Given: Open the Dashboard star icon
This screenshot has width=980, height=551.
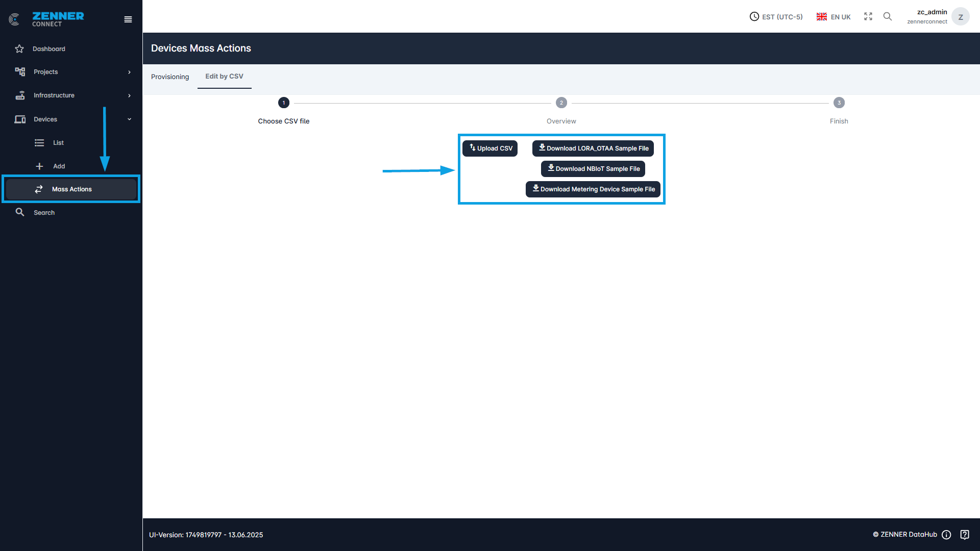Looking at the screenshot, I should pyautogui.click(x=19, y=49).
